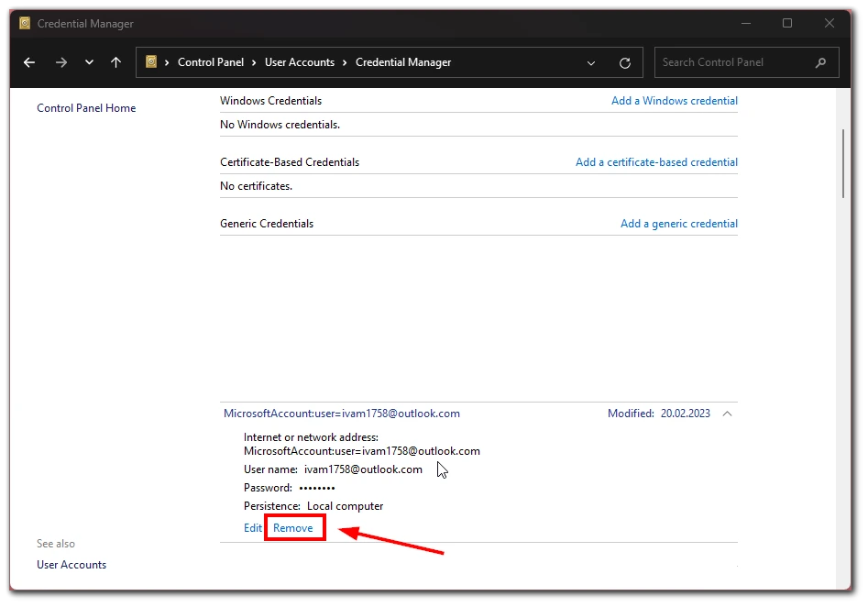Click the masked Password value
868x607 pixels.
(x=317, y=488)
